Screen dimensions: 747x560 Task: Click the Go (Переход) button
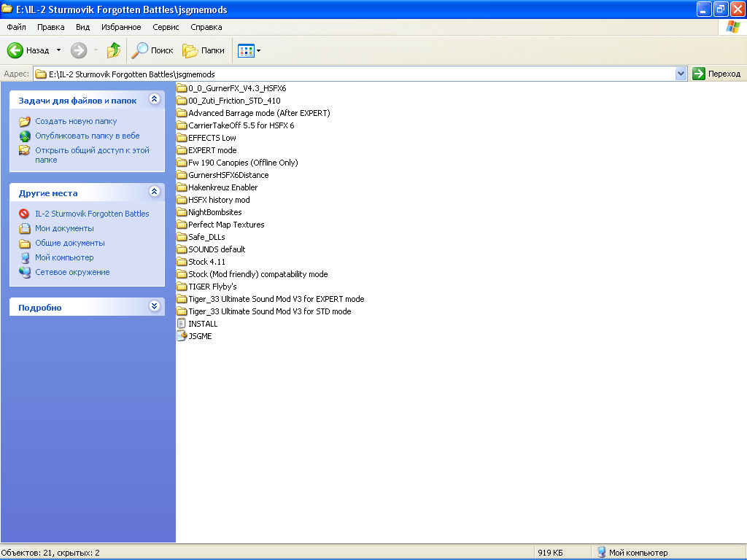(716, 74)
